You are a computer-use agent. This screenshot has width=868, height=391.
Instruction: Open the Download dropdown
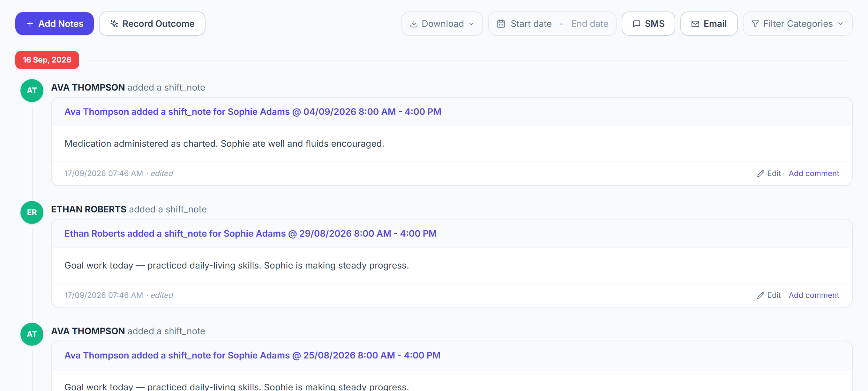[442, 24]
